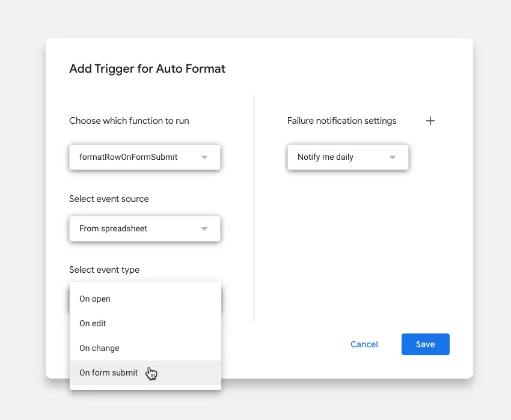511x420 pixels.
Task: Click the plus icon next to Failure notification settings
Action: (x=430, y=121)
